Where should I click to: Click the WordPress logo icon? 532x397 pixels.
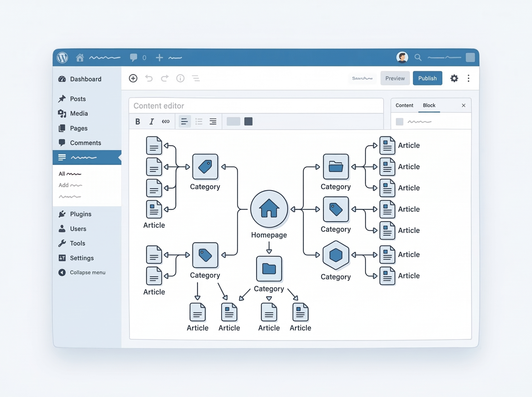62,58
